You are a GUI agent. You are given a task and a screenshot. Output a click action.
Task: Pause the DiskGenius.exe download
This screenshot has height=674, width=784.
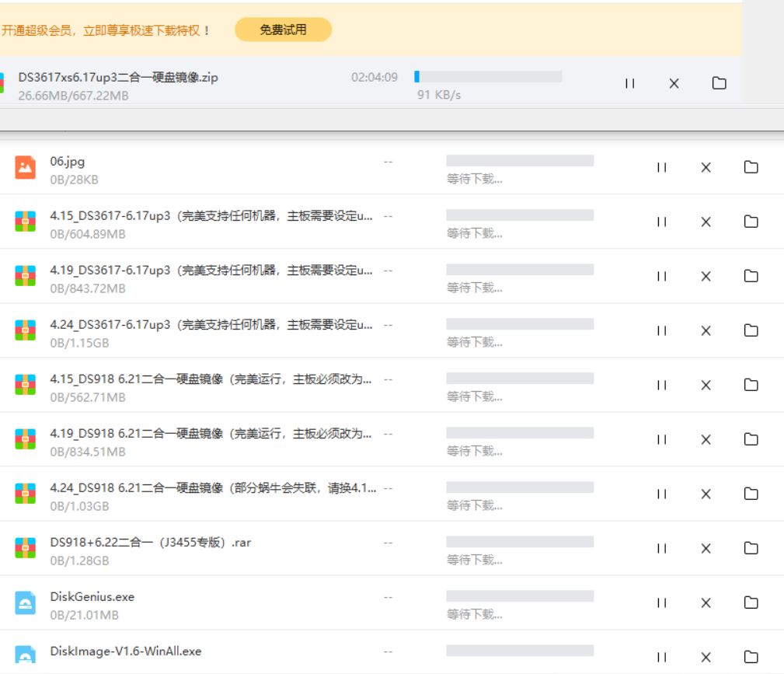661,603
